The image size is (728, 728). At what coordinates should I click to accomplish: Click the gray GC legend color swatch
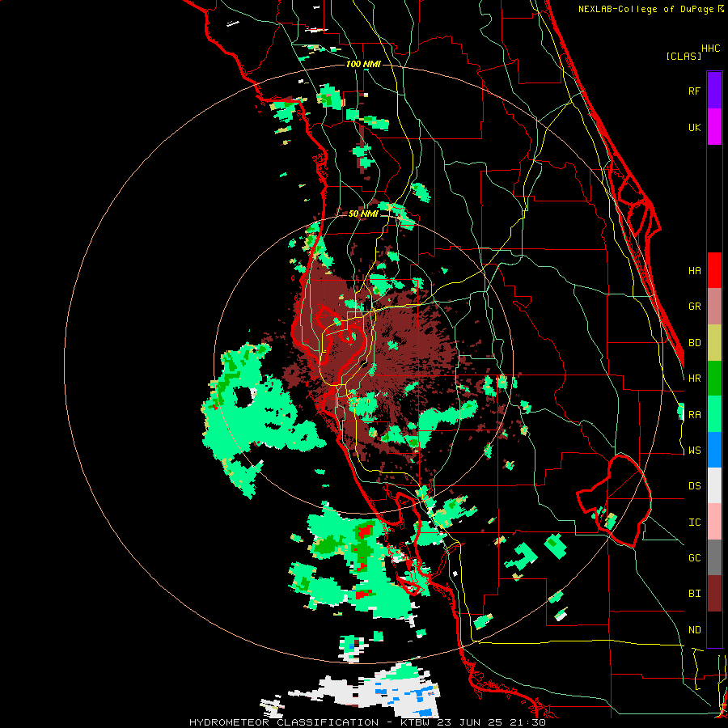714,557
